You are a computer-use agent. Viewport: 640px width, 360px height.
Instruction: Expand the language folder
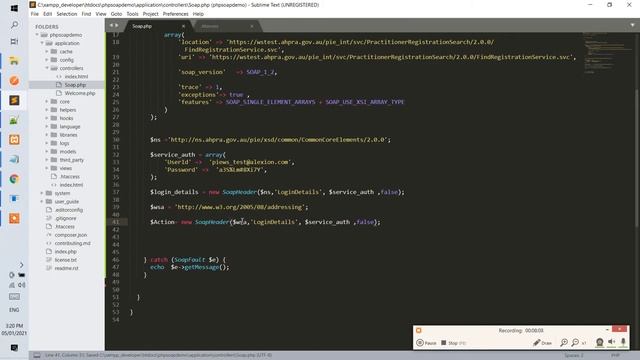[47, 127]
